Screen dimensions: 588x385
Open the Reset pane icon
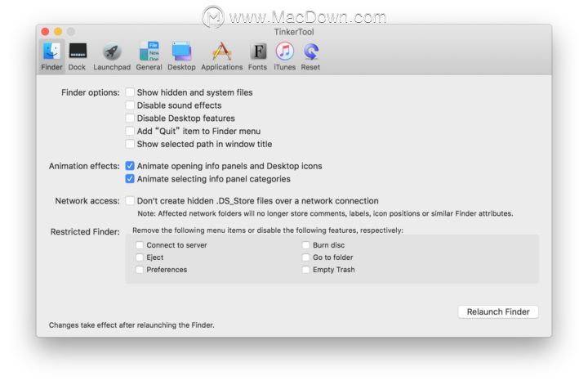pos(310,56)
